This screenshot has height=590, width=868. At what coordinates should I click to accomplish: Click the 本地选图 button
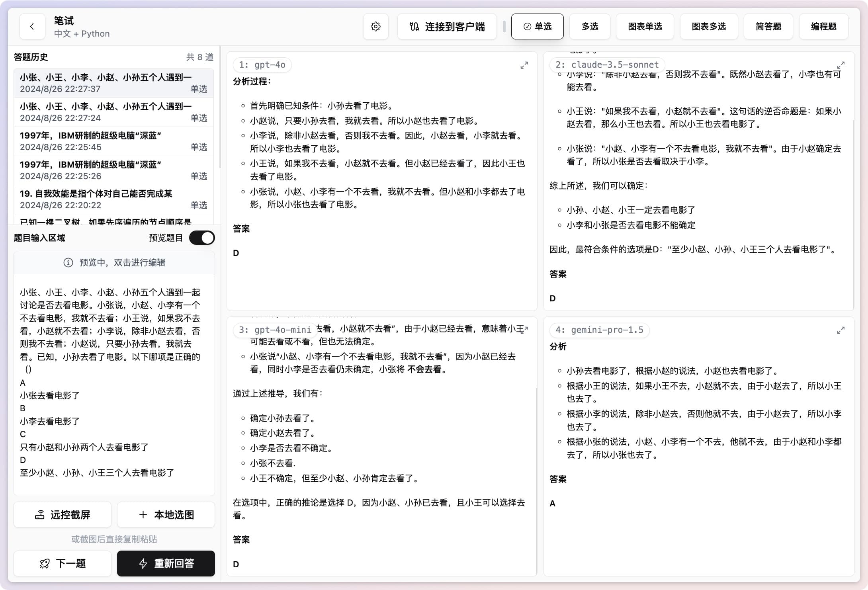click(x=166, y=515)
